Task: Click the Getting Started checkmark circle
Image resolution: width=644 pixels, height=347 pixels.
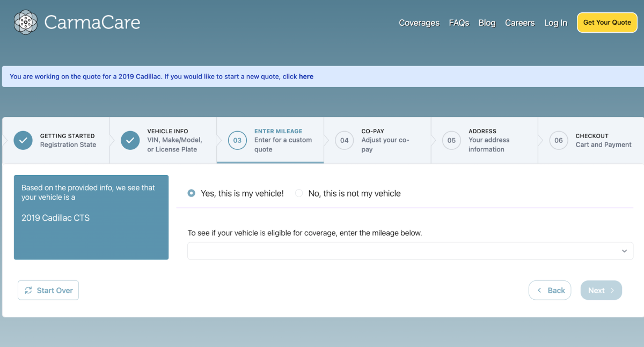Action: (23, 140)
